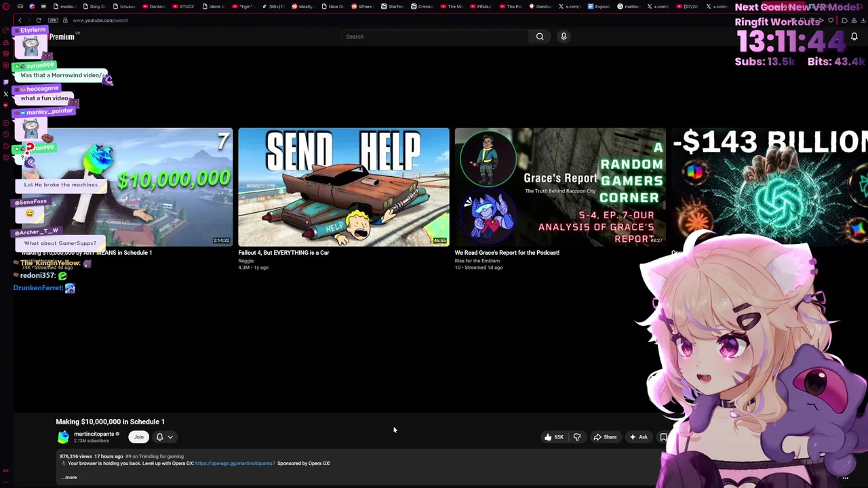This screenshot has width=868, height=488.
Task: Expand description with ...more
Action: (69, 477)
